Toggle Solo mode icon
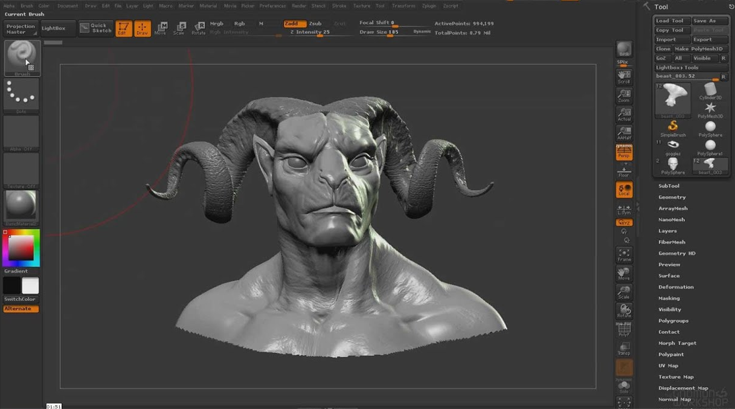This screenshot has width=735, height=409. [x=624, y=387]
